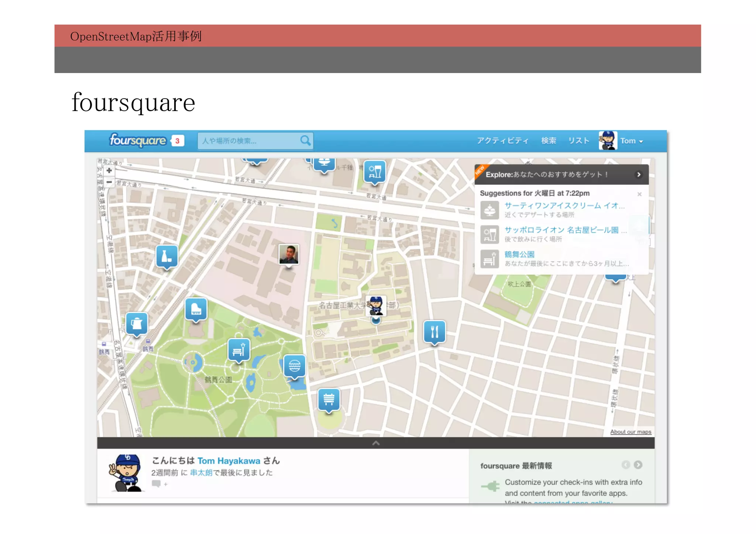Open the About our maps link

coord(630,432)
